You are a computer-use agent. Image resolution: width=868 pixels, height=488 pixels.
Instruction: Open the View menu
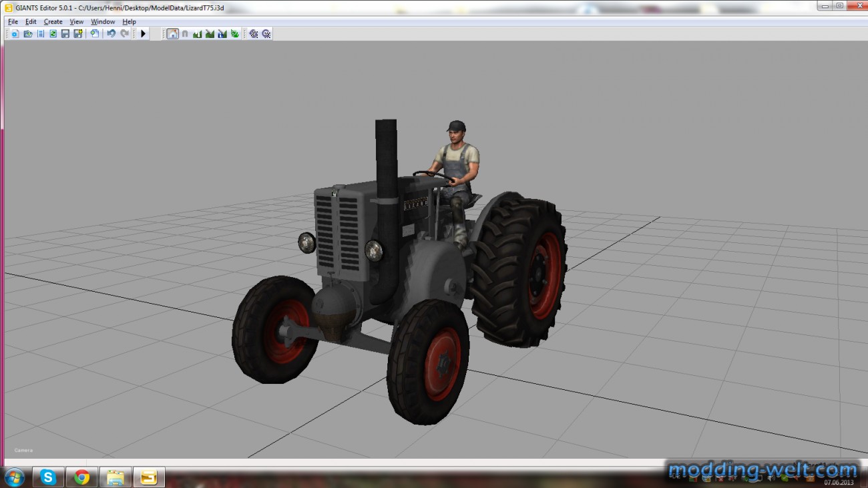pos(77,22)
